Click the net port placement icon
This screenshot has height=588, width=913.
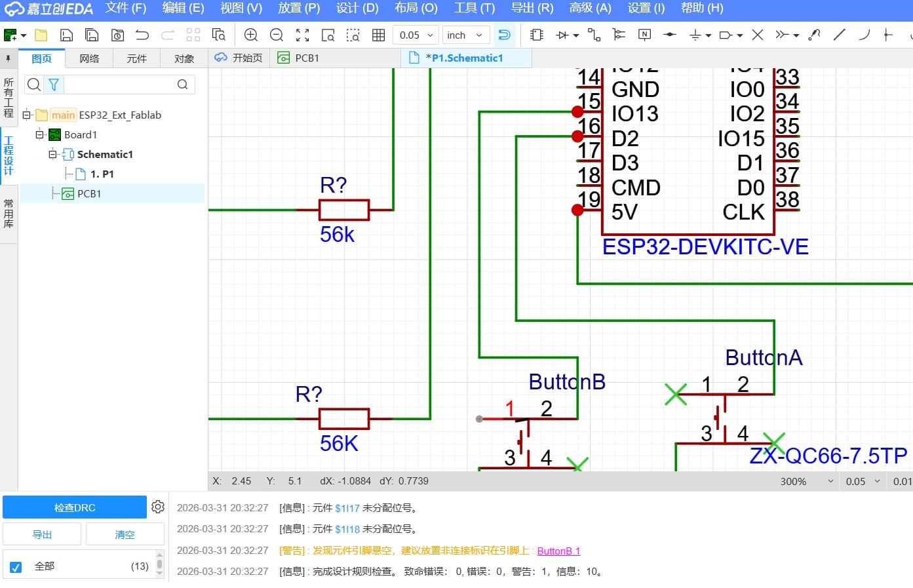pos(670,35)
